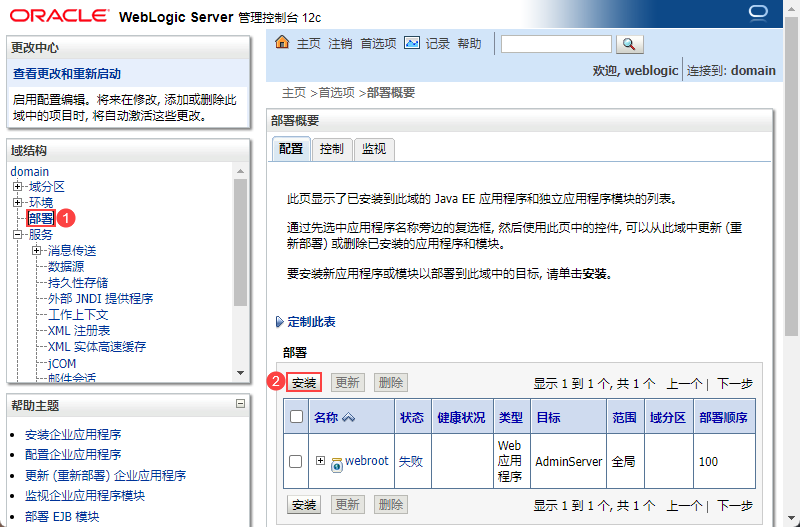Click domain tree scrollbar down arrow
This screenshot has width=800, height=527.
click(x=241, y=373)
